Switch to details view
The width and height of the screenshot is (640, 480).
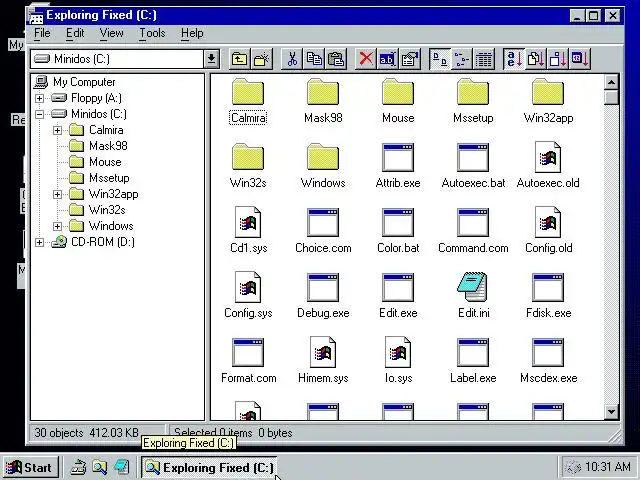coord(484,59)
